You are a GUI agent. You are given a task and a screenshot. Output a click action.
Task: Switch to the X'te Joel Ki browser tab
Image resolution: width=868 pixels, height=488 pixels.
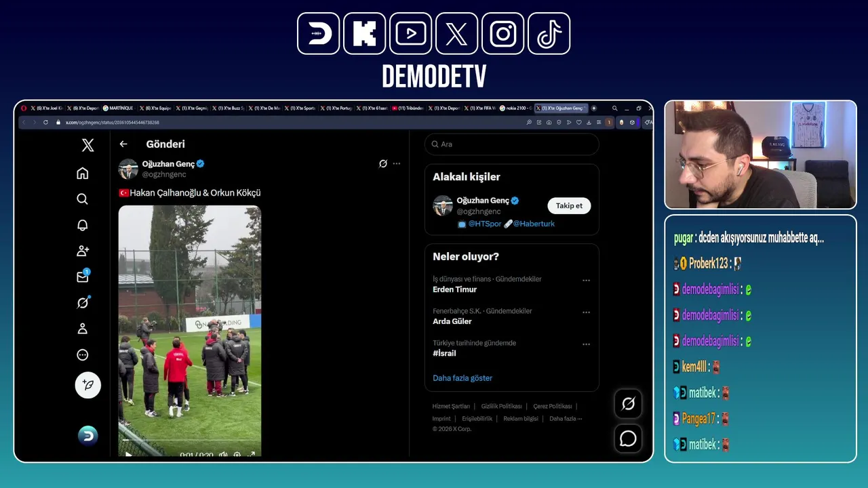point(46,108)
